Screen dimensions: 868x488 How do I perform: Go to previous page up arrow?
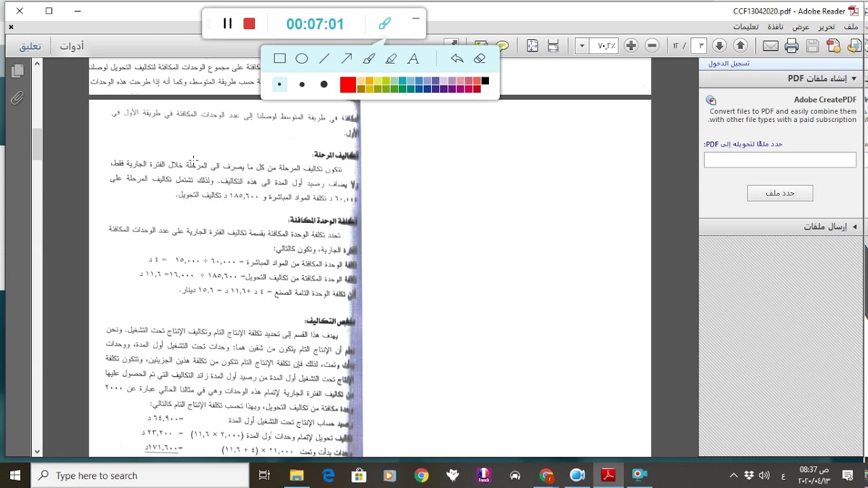(741, 45)
